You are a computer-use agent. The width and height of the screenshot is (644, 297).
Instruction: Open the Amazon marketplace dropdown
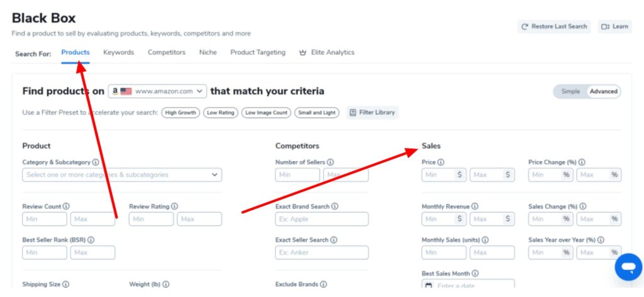coord(158,91)
